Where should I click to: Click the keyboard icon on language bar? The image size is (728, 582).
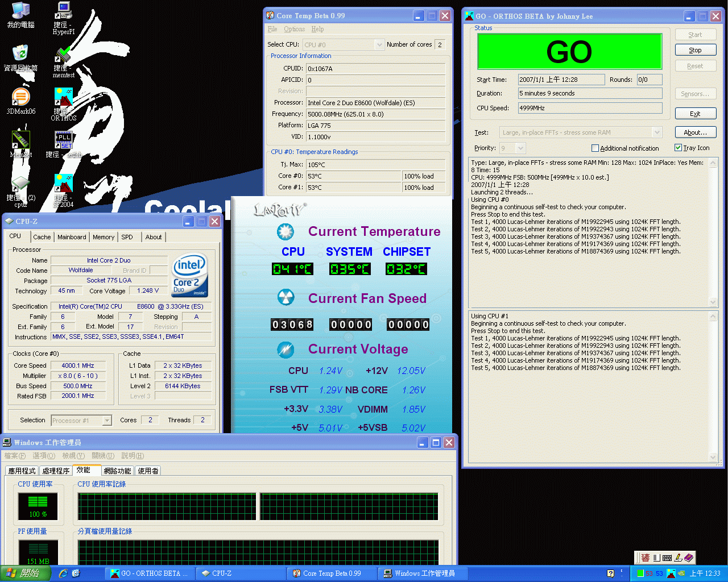(667, 558)
